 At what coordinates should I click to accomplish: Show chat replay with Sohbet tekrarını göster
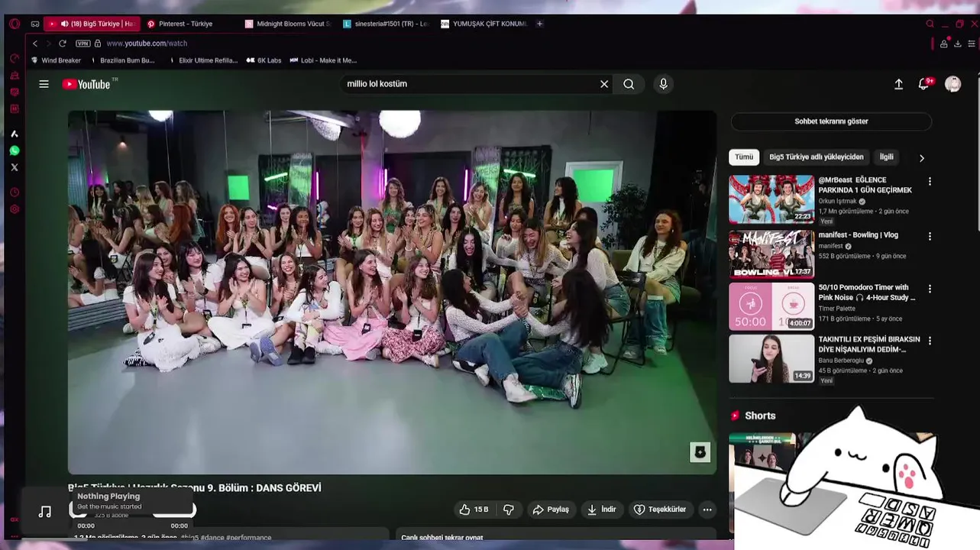831,121
